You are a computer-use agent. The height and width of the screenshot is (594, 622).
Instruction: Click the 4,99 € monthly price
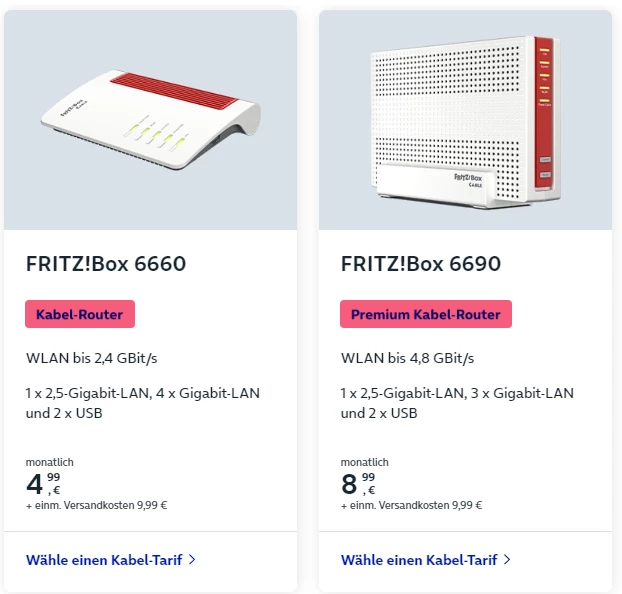(45, 484)
